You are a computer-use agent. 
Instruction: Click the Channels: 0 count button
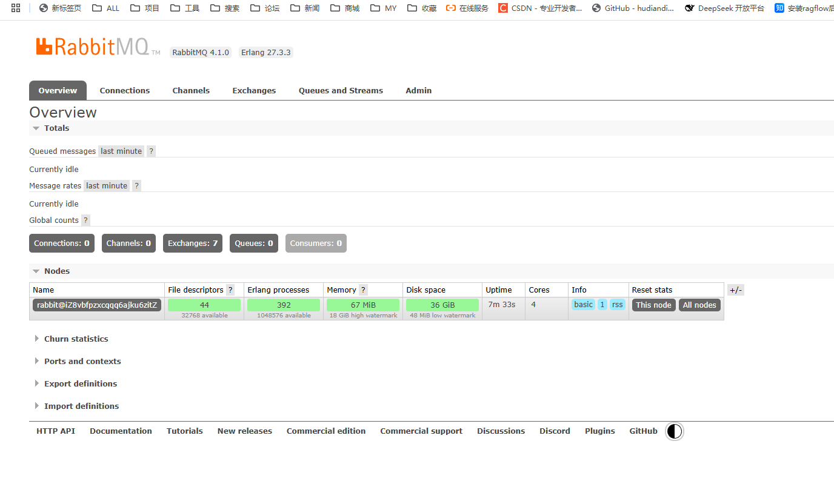tap(128, 244)
